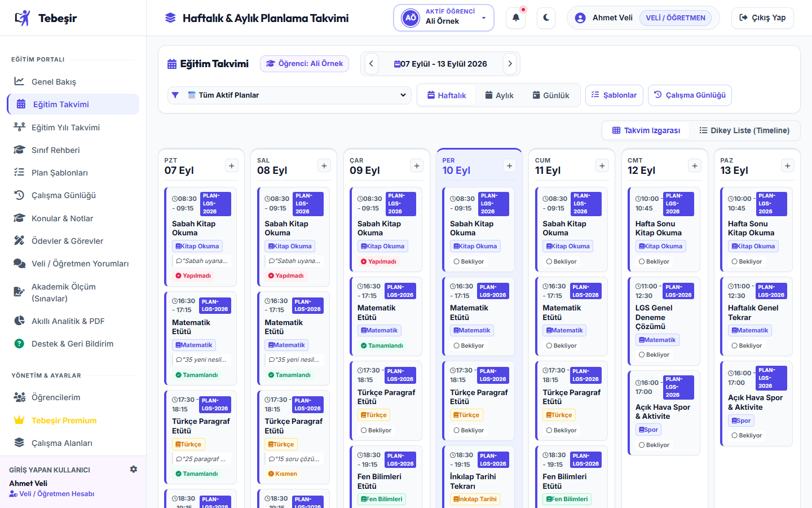Open the active student selector dropdown

pos(444,17)
